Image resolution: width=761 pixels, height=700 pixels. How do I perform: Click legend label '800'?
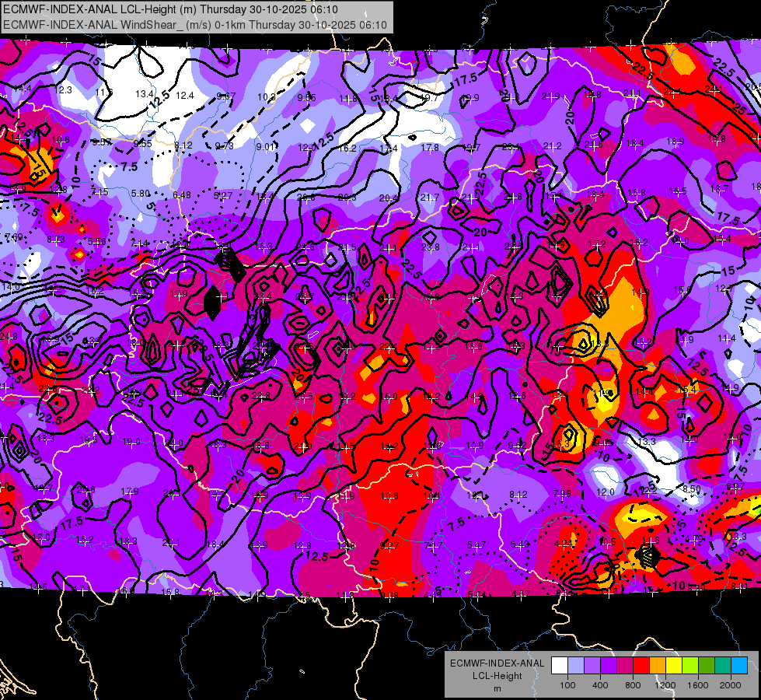633,685
